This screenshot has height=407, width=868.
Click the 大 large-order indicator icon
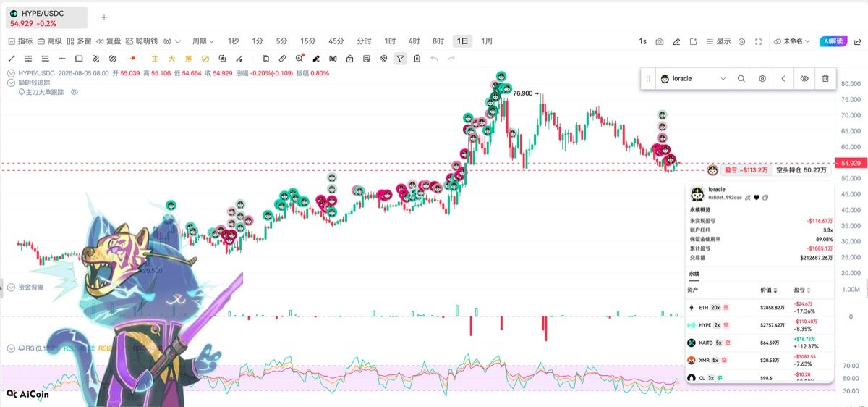[171, 58]
